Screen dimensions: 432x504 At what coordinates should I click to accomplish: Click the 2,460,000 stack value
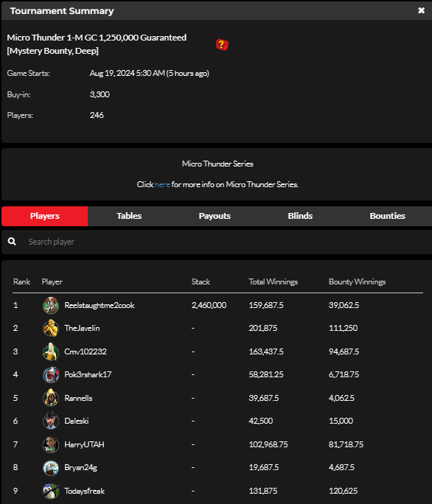coord(209,305)
